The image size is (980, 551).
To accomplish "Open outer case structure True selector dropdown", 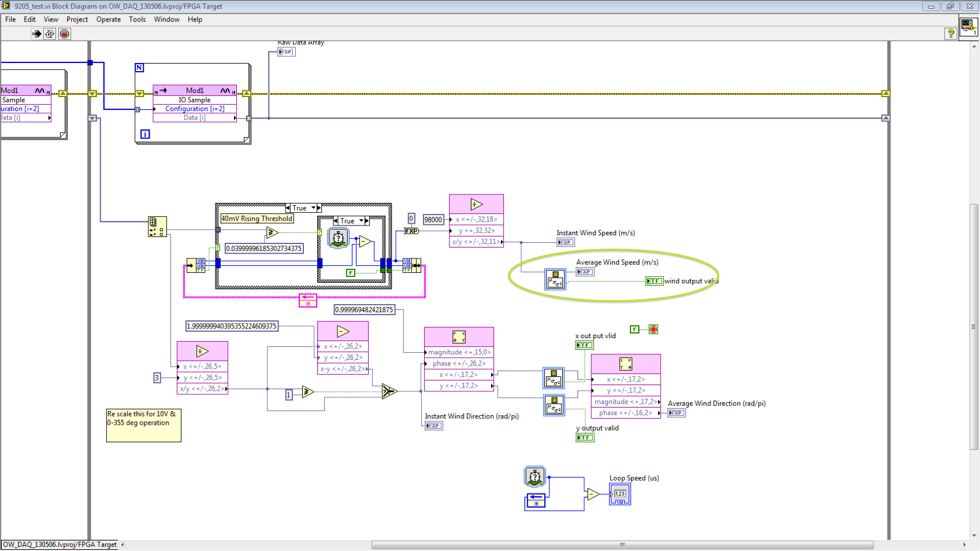I will pyautogui.click(x=314, y=208).
